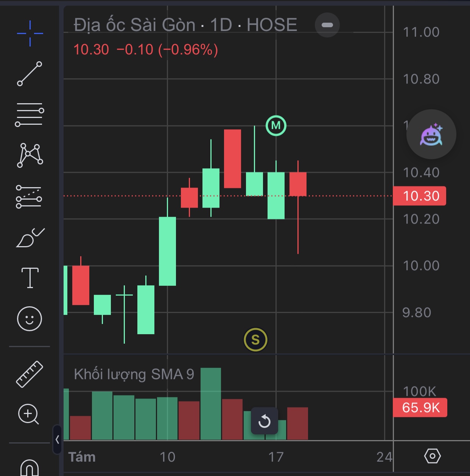
Task: Toggle the magnet mode icon
Action: click(x=30, y=467)
